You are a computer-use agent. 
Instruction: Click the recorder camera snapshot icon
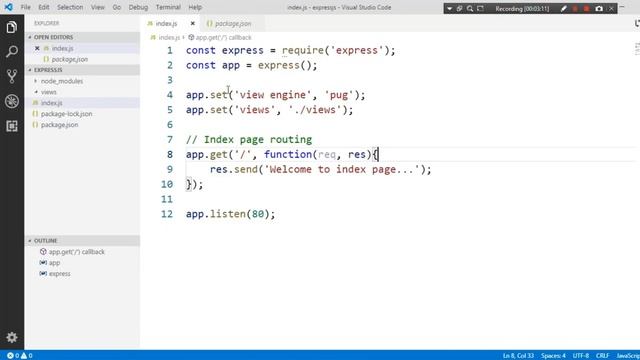click(x=599, y=9)
